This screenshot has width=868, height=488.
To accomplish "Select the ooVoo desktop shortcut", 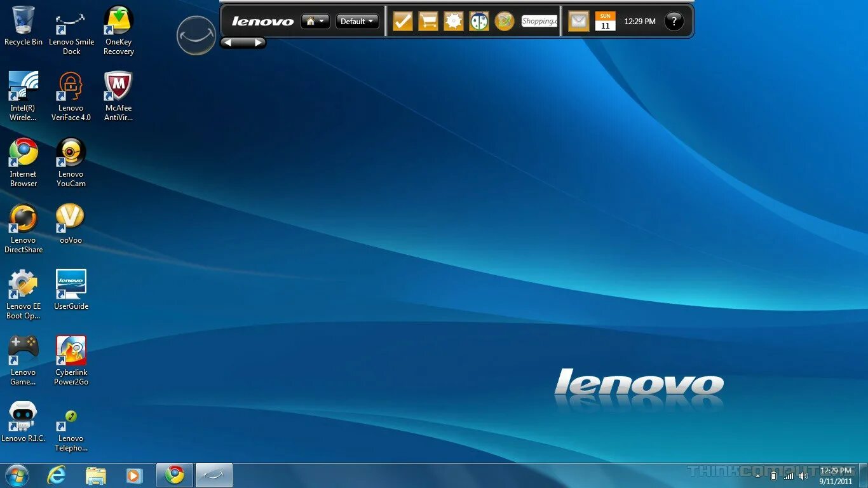I will pos(71,224).
